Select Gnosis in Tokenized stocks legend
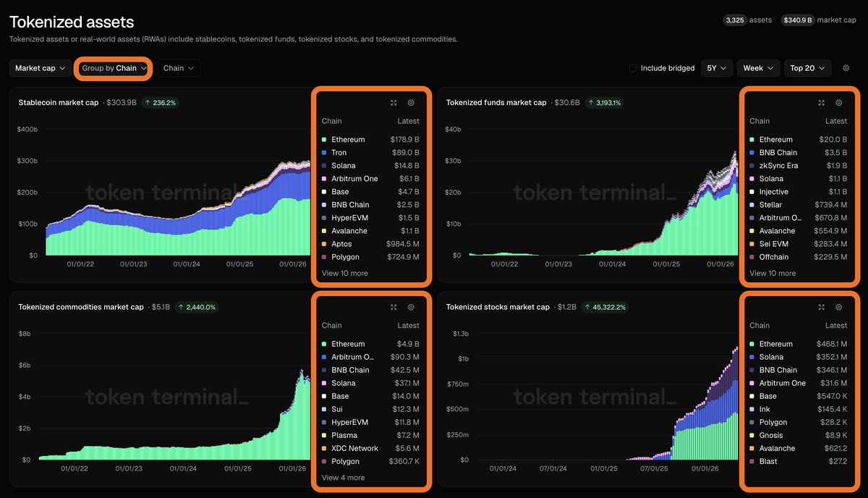This screenshot has width=868, height=498. coord(798,435)
